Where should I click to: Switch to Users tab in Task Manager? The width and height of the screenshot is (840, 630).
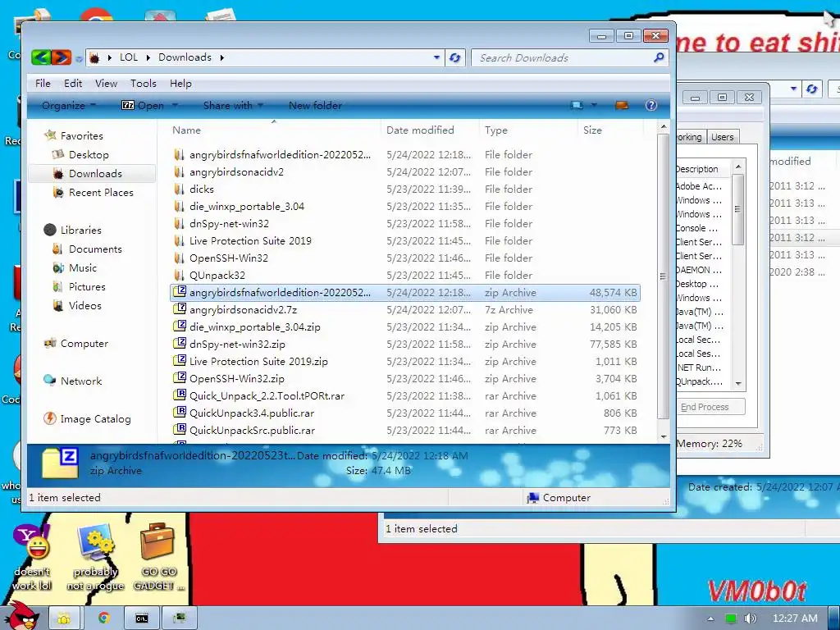point(722,137)
